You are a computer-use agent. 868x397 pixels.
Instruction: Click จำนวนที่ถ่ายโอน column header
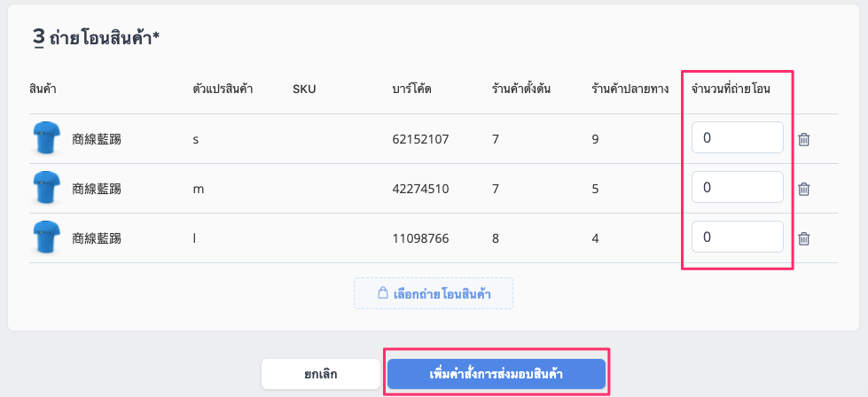(731, 89)
